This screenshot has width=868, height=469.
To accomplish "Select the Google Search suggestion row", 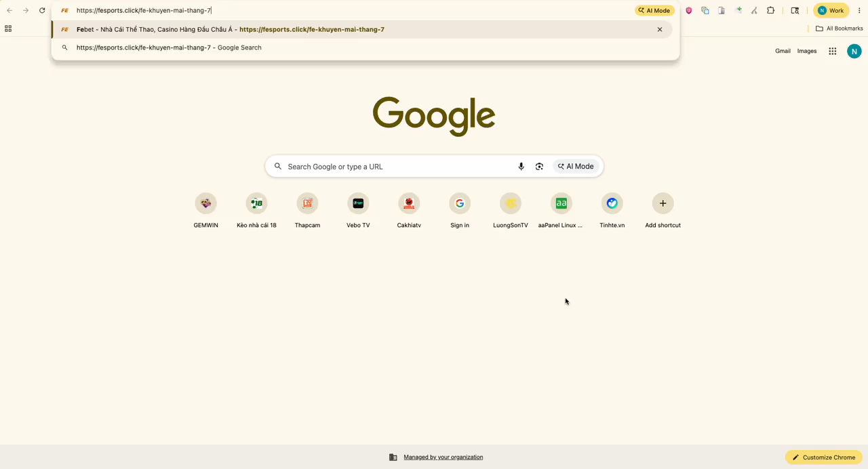I will [362, 47].
